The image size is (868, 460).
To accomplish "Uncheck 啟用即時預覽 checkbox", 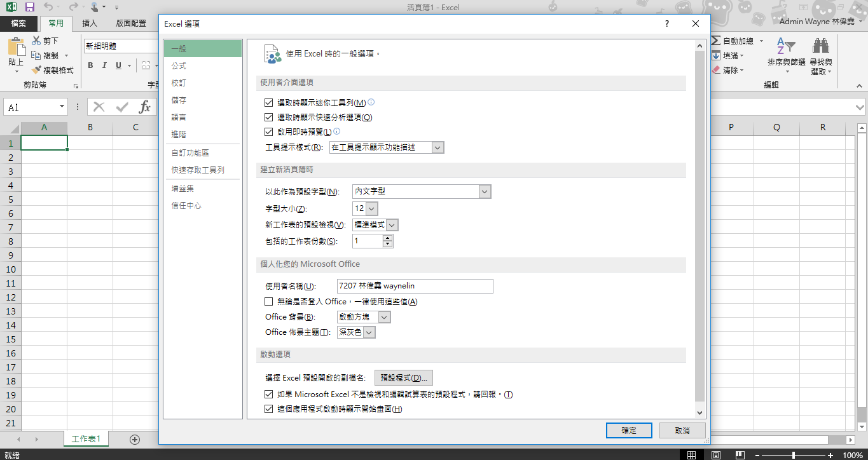I will tap(268, 132).
